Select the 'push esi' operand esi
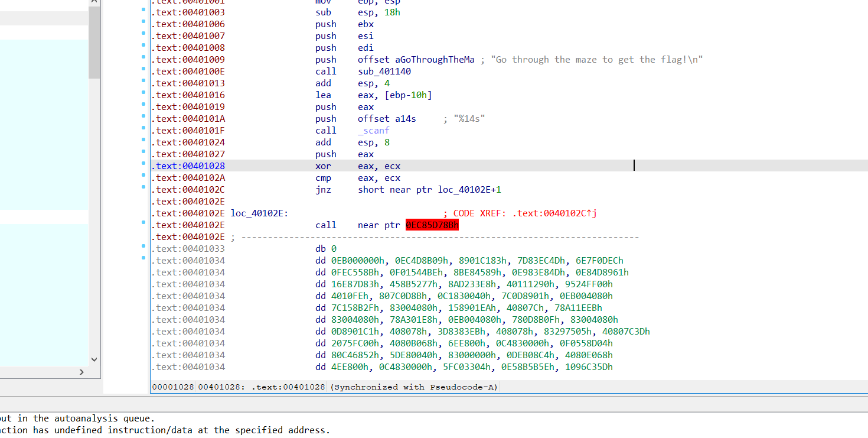This screenshot has height=438, width=868. tap(366, 36)
